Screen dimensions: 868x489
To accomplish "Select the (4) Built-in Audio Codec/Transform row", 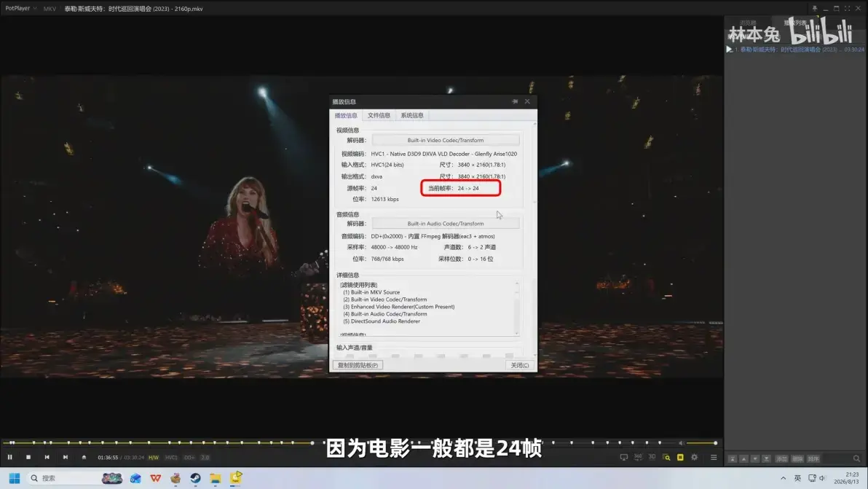I will 384,314.
